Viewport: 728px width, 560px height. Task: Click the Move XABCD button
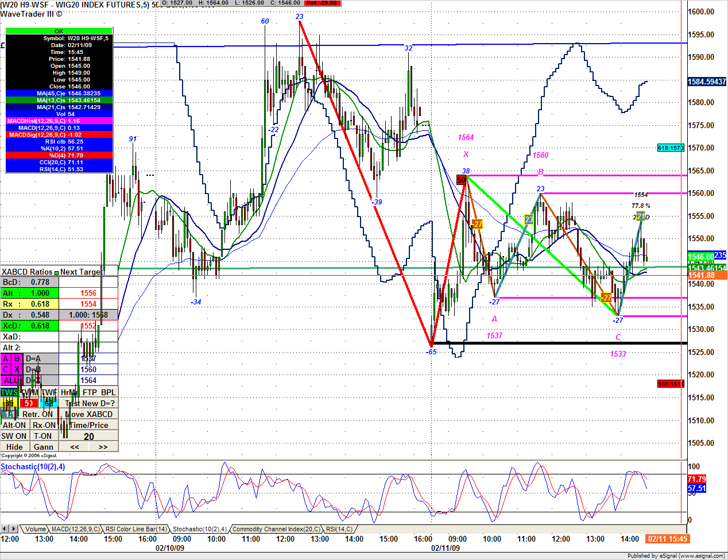click(89, 414)
